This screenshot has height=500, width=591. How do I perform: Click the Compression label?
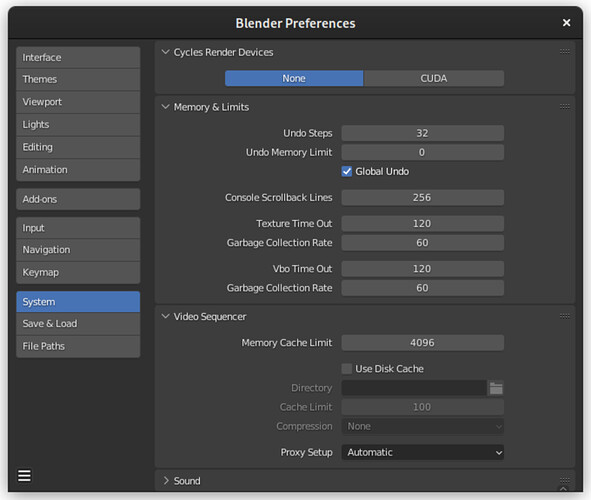tap(304, 426)
